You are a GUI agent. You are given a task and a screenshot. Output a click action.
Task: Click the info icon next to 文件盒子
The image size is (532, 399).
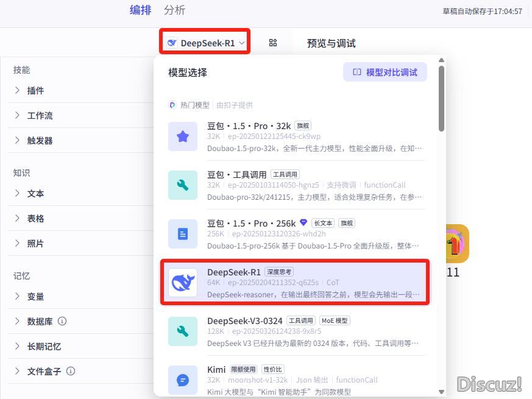[x=71, y=371]
